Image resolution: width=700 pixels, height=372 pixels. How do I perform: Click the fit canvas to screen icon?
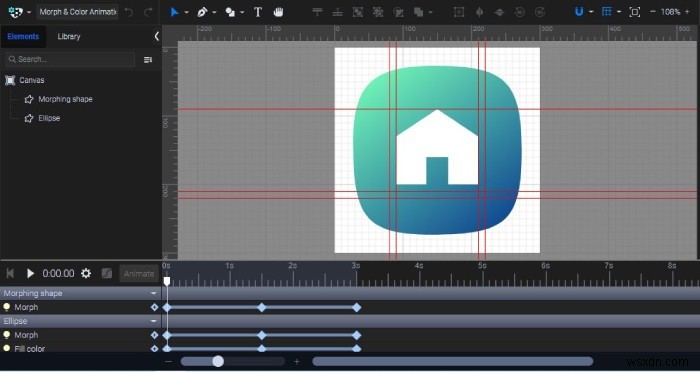(634, 12)
